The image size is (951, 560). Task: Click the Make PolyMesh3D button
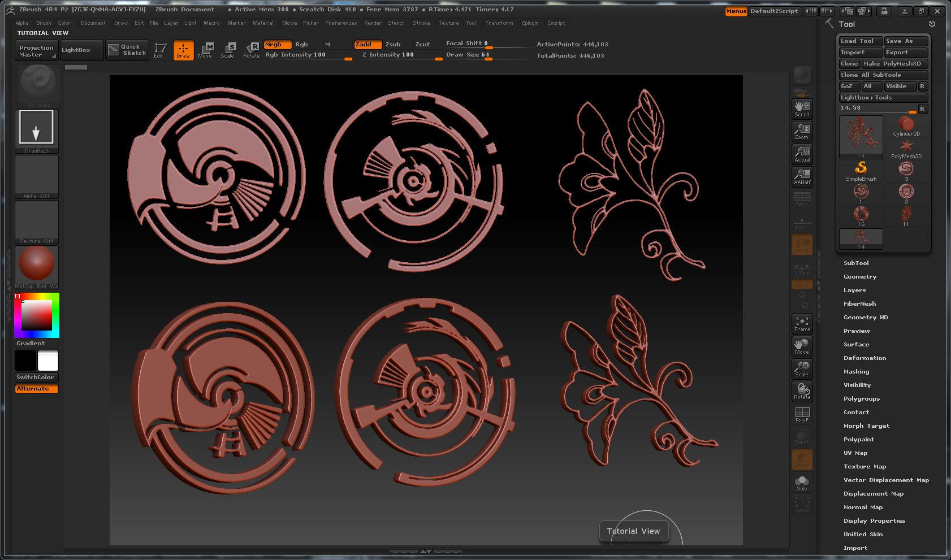894,64
